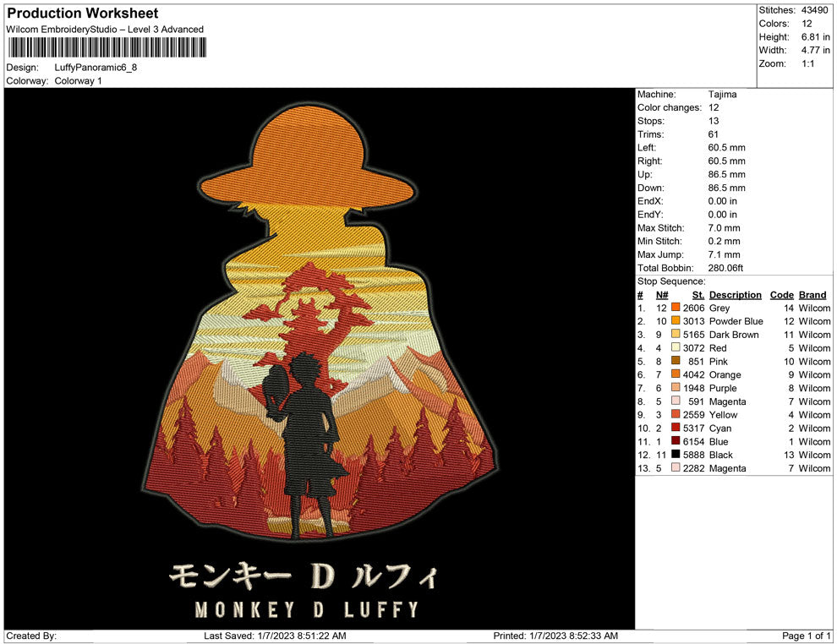Screen dimensions: 837x644
Task: Click the barcode under the worksheet title
Action: [x=107, y=47]
